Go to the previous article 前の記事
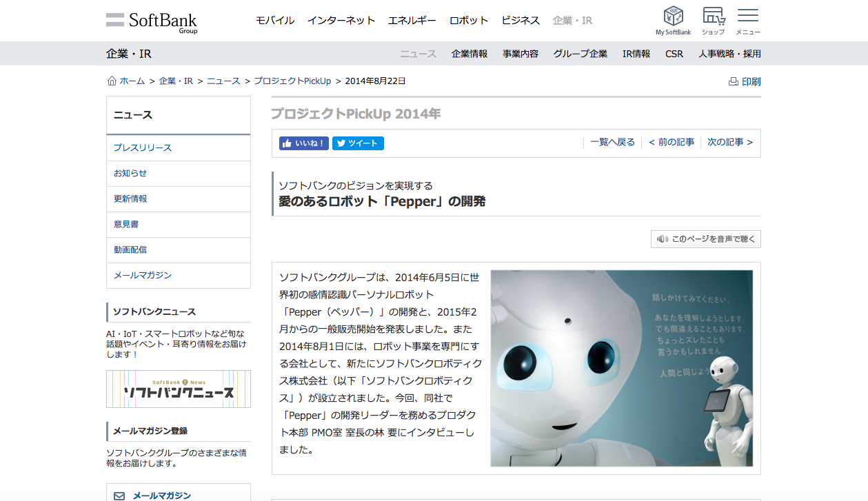868x501 pixels. tap(672, 143)
